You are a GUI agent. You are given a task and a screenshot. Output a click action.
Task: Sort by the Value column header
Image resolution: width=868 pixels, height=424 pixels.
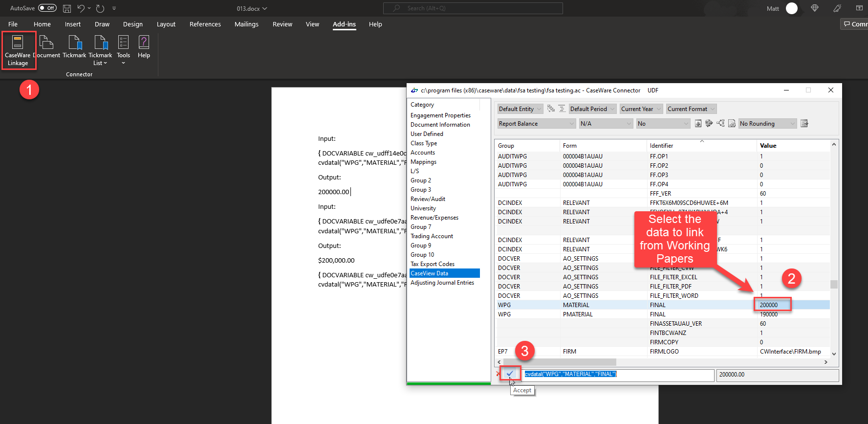pos(793,145)
